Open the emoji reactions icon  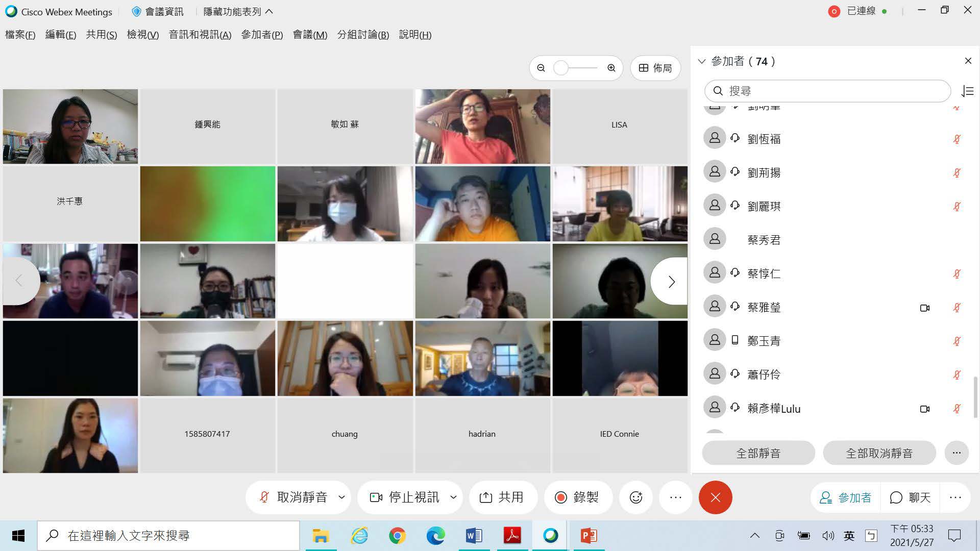click(635, 497)
